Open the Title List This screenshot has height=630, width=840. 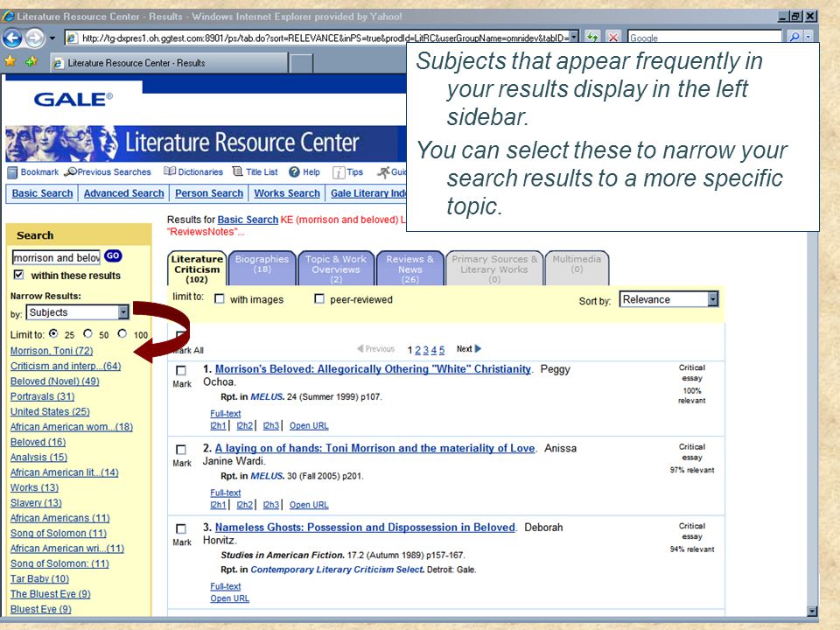pyautogui.click(x=255, y=172)
